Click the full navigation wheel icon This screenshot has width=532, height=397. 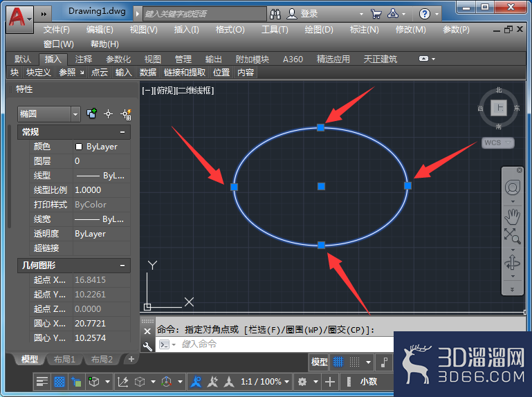click(513, 187)
